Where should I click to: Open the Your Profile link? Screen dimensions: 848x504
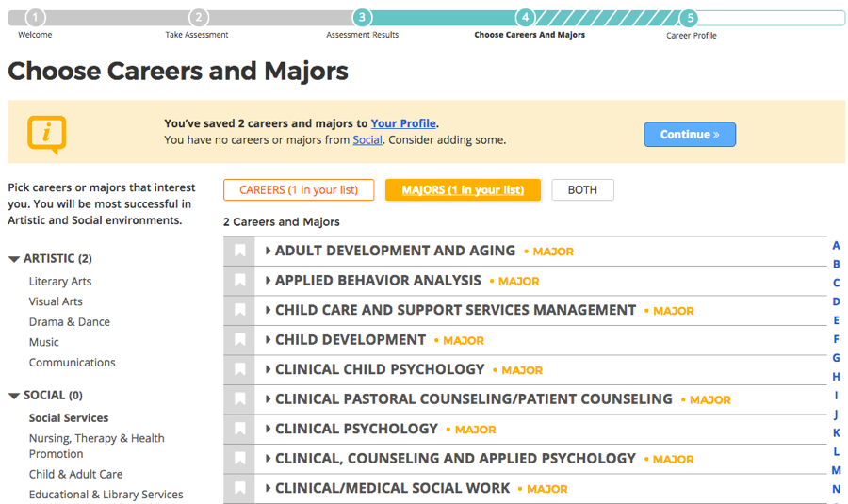click(x=403, y=123)
